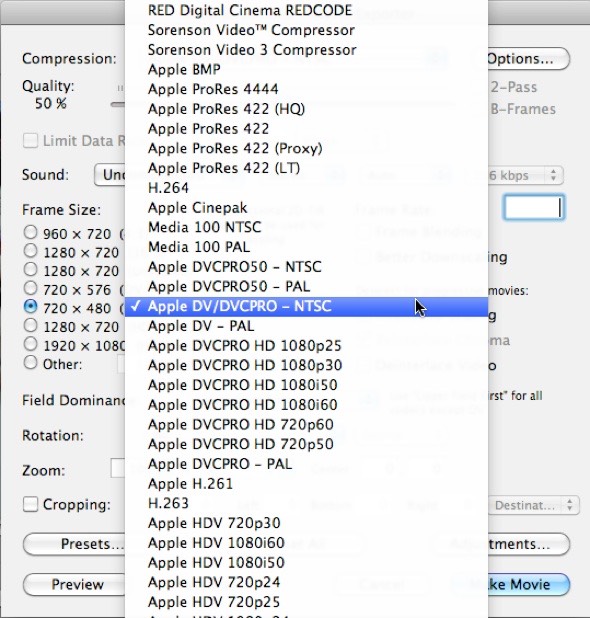The height and width of the screenshot is (618, 590).
Task: Open the Destination cropping dropdown
Action: click(534, 505)
